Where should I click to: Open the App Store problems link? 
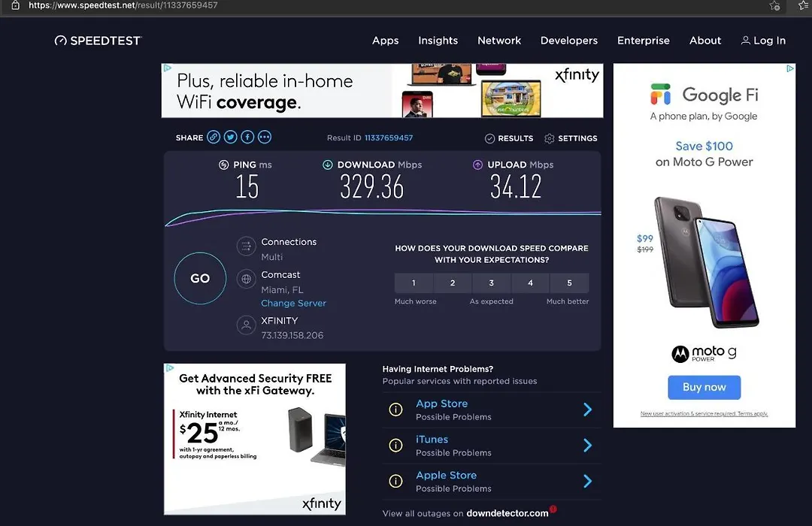442,404
